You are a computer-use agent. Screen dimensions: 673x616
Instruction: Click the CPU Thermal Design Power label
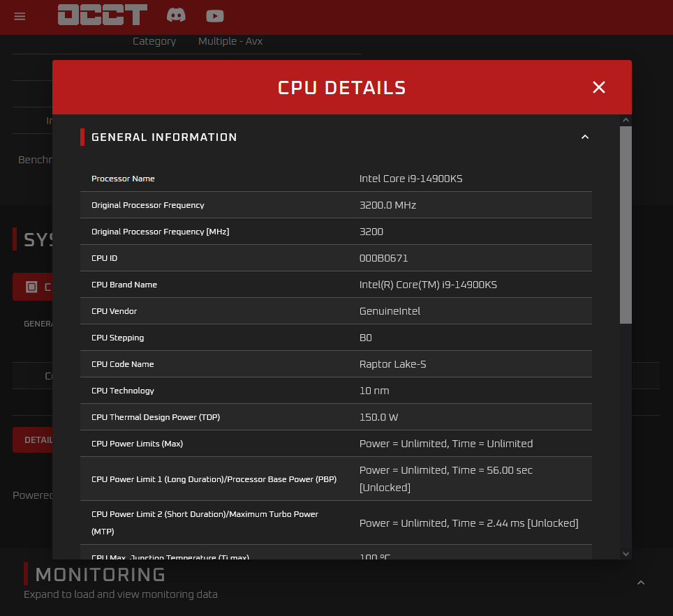(x=156, y=417)
